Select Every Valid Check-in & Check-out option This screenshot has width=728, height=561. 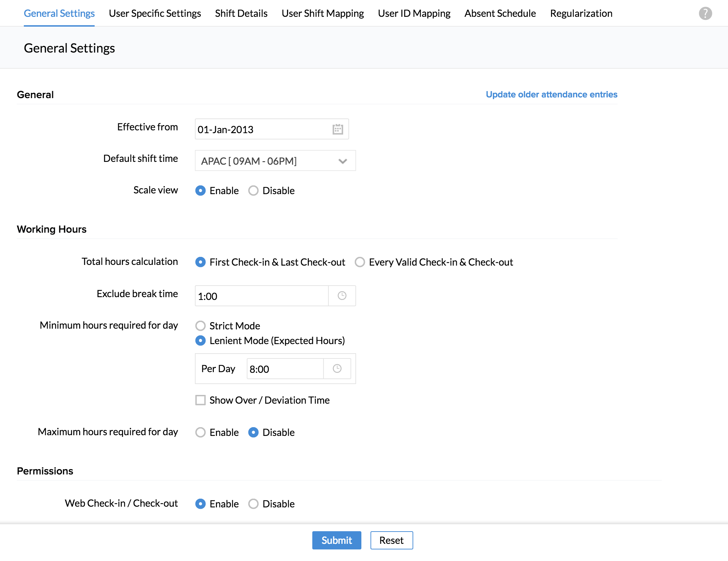(360, 262)
